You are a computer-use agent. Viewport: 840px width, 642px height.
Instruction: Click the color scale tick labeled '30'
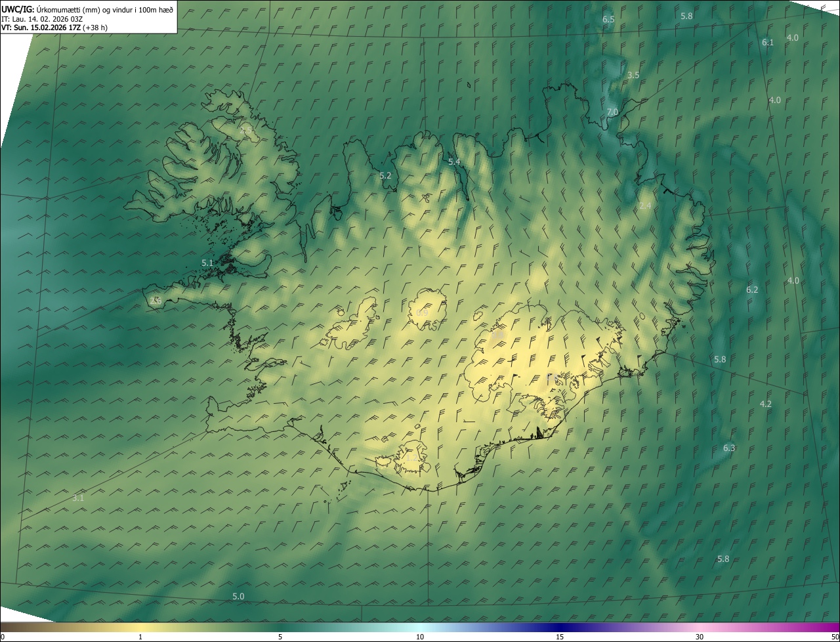(700, 637)
